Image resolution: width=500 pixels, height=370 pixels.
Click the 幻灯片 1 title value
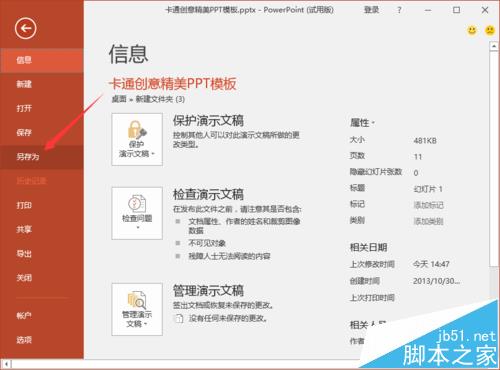point(428,189)
